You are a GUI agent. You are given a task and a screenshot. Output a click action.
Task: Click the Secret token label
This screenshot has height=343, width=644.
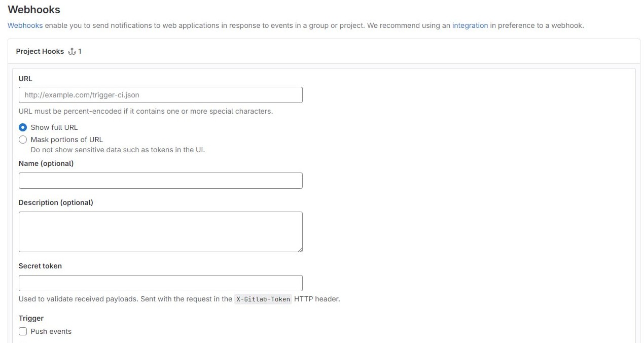pyautogui.click(x=40, y=266)
